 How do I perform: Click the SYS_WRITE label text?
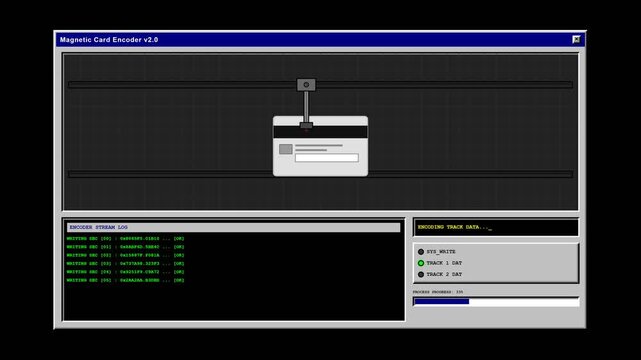[x=441, y=252]
